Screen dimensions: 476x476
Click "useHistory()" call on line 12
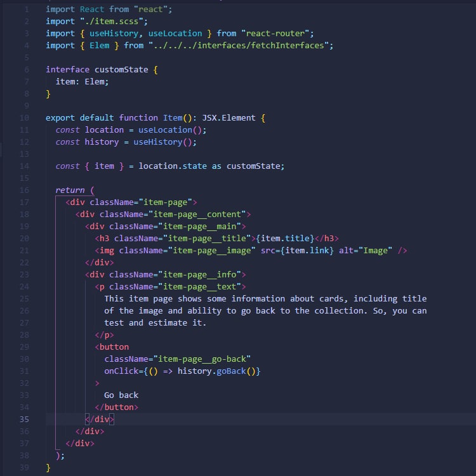coord(162,142)
